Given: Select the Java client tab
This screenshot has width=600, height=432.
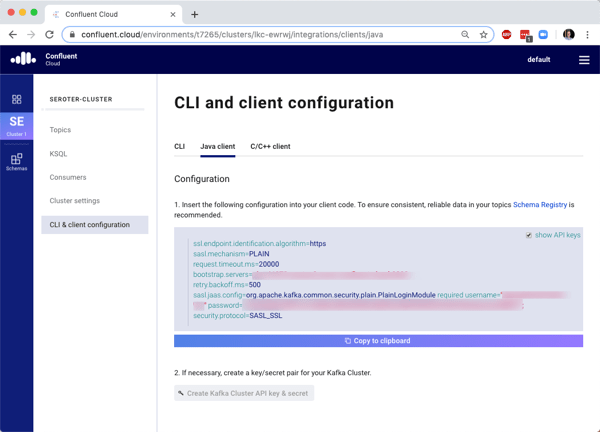Looking at the screenshot, I should tap(217, 146).
